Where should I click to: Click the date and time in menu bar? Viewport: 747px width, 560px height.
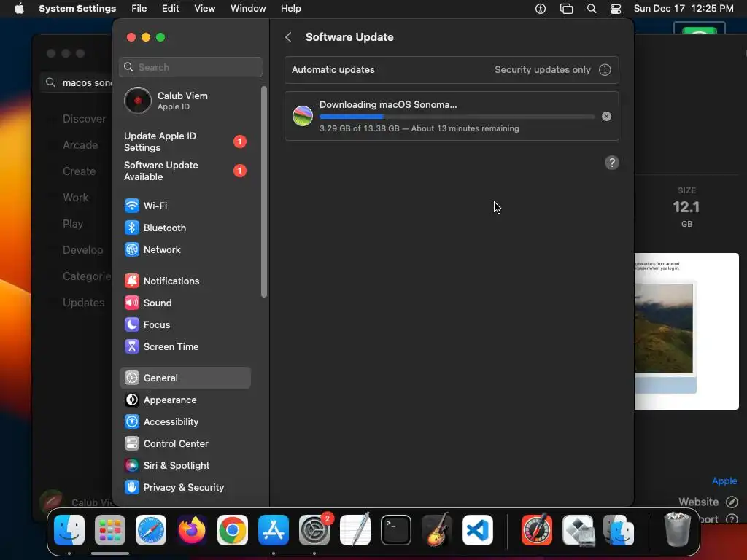683,9
